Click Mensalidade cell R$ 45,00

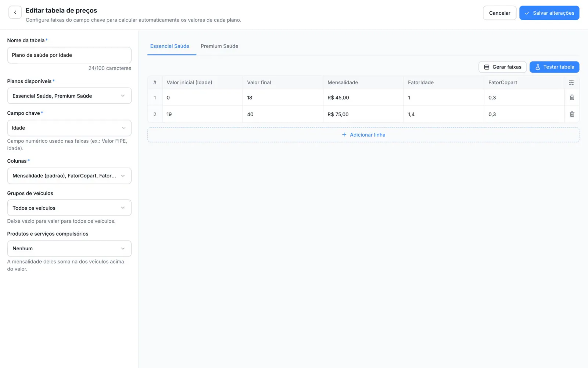[363, 98]
